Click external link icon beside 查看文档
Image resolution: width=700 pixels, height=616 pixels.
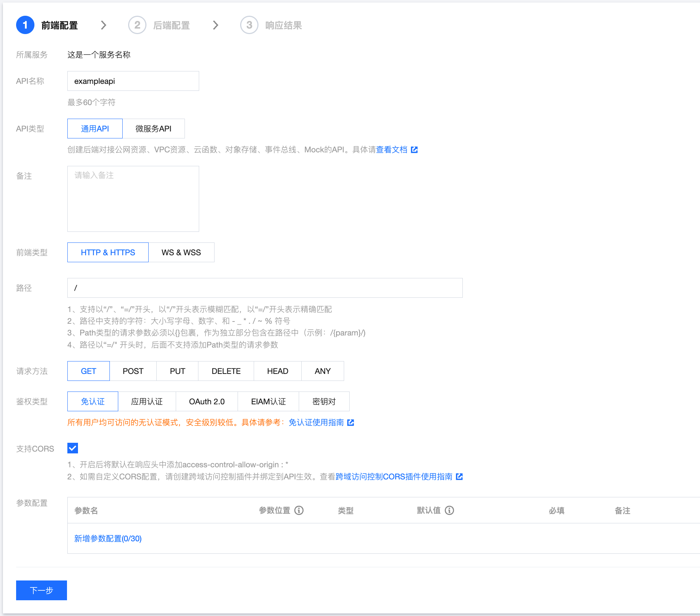(414, 150)
